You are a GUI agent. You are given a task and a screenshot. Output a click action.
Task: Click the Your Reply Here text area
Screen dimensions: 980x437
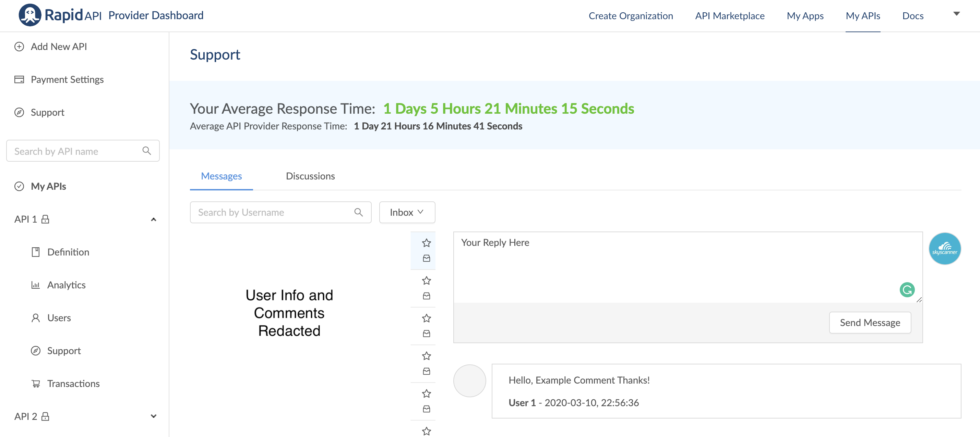pyautogui.click(x=677, y=266)
